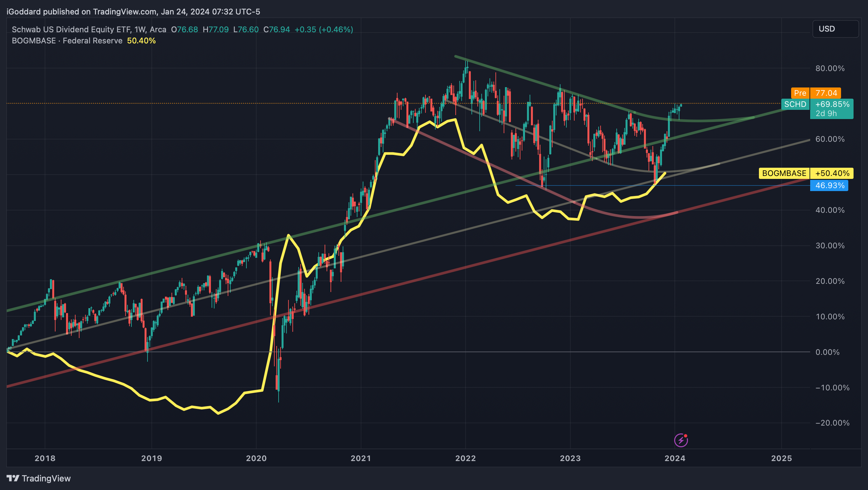Click the 60.00% price scale label
The height and width of the screenshot is (490, 868).
[830, 139]
